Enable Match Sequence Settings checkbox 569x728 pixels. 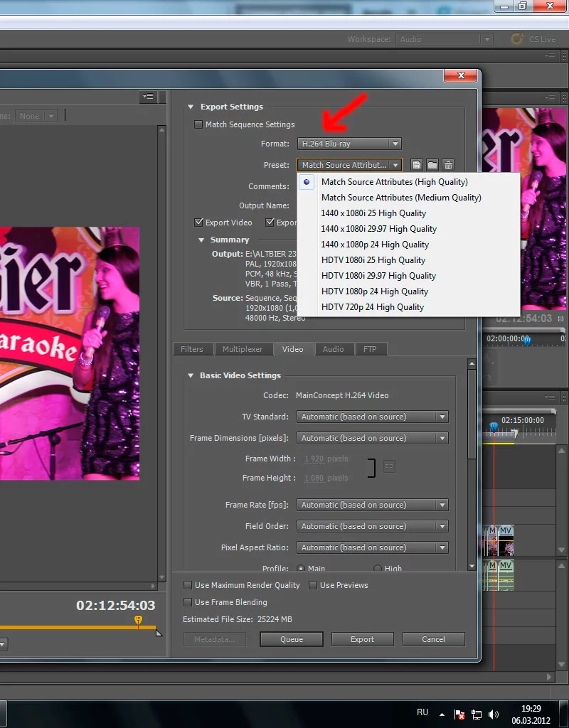pos(198,124)
